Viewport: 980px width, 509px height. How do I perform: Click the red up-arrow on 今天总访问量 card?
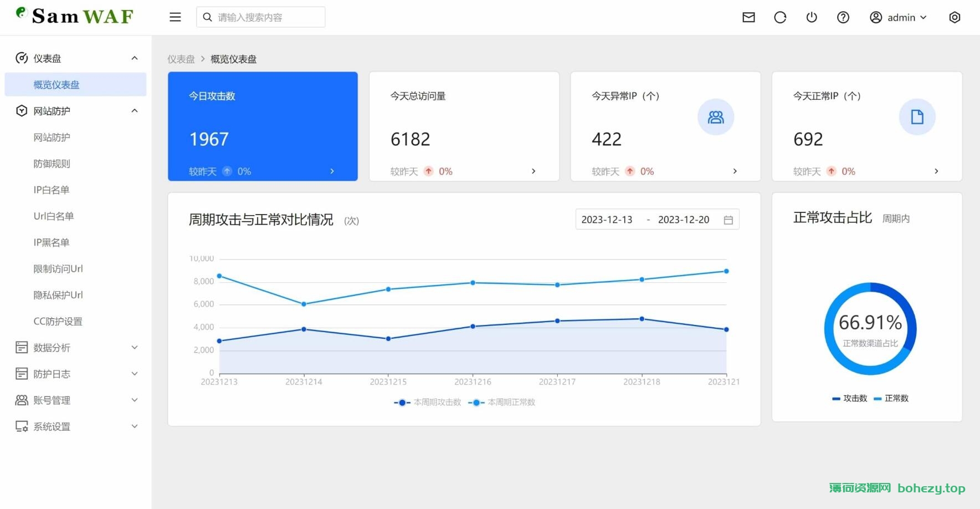tap(429, 171)
